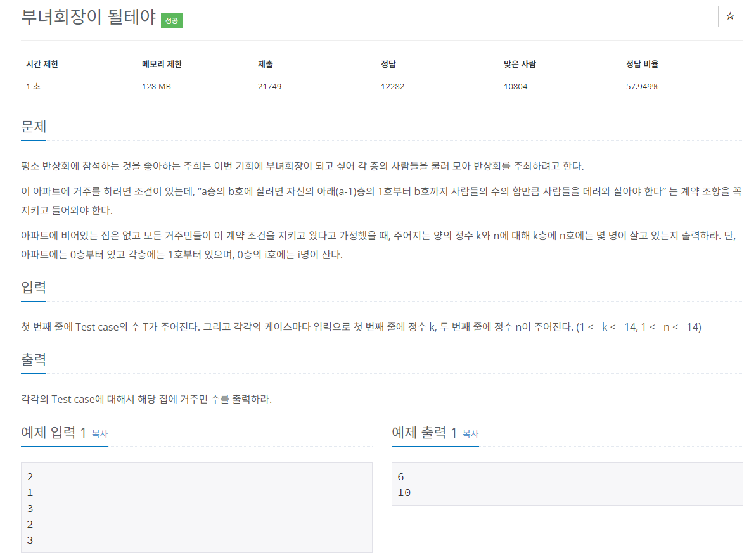Screen dimensions: 756x560
Task: Click the memory value 128 MB
Action: pos(157,86)
